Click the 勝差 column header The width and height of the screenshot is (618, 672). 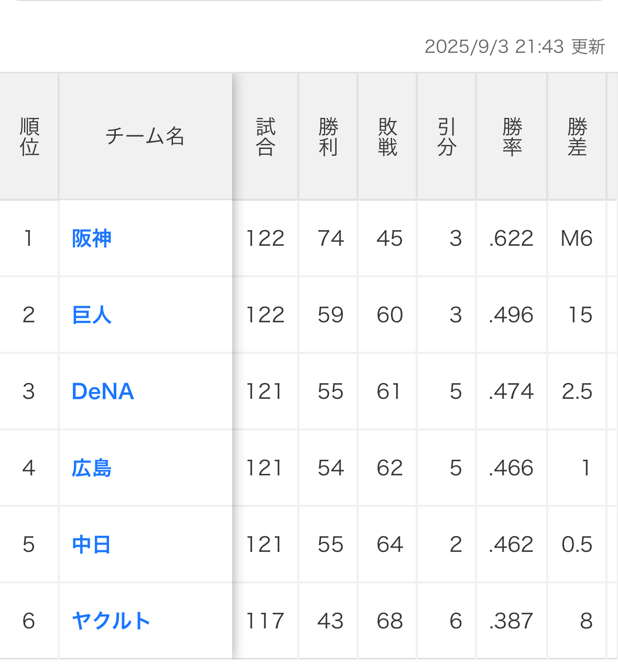pyautogui.click(x=577, y=137)
